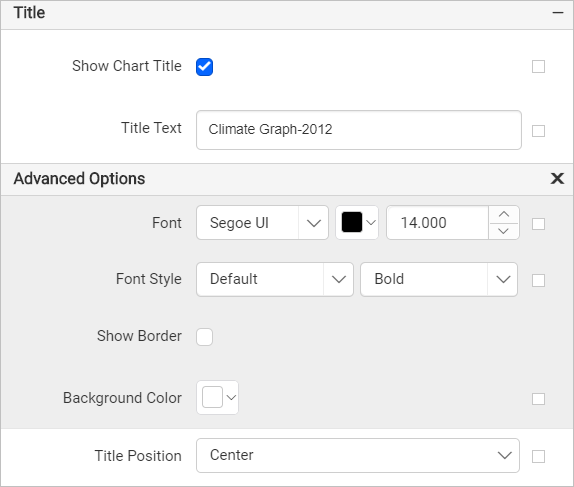Open the Segoe UI font family dropdown
574x487 pixels.
tap(262, 223)
